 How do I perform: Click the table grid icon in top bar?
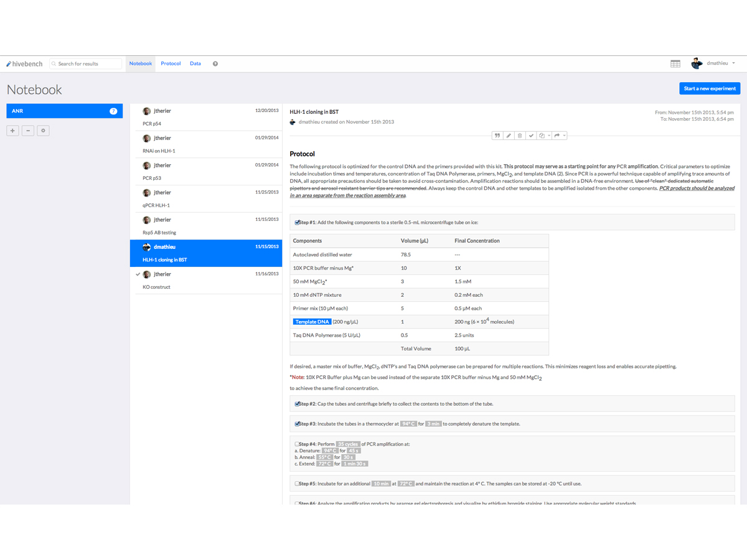point(675,63)
